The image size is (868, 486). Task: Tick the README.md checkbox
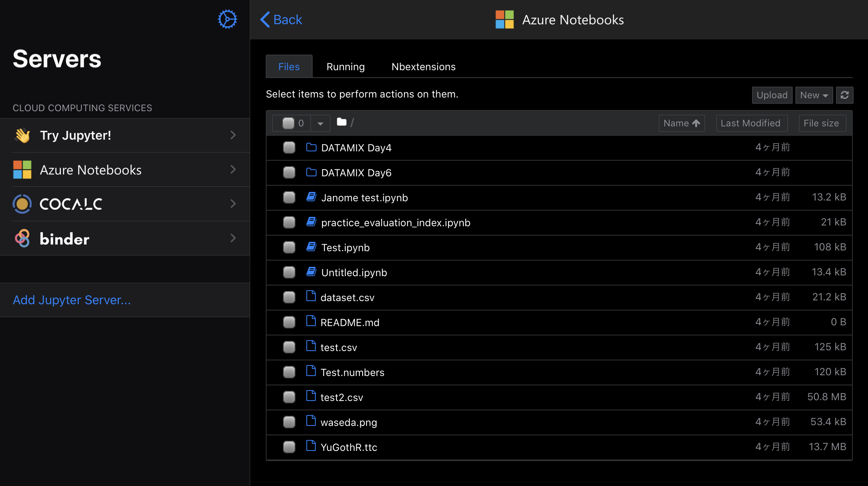[x=289, y=322]
